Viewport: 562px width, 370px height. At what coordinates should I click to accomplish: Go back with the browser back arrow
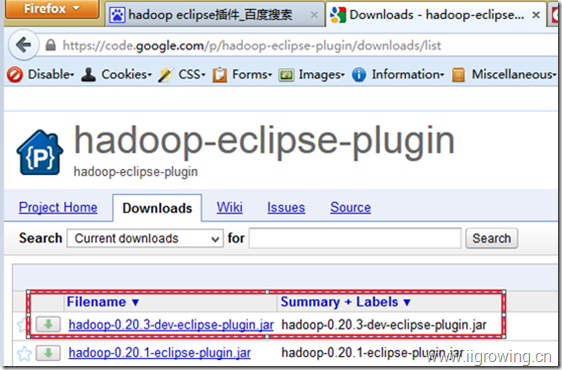click(x=24, y=45)
